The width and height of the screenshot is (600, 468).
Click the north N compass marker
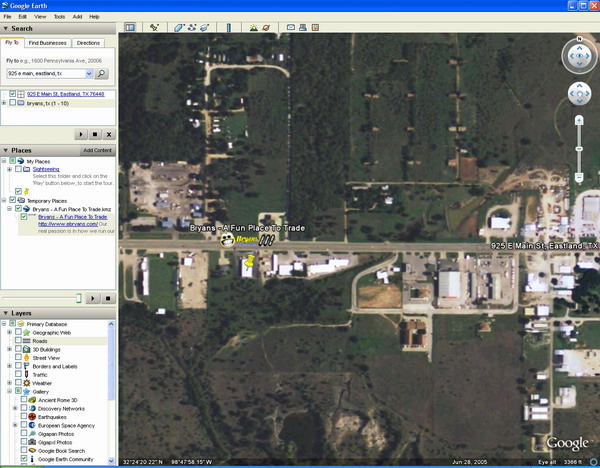(x=579, y=39)
